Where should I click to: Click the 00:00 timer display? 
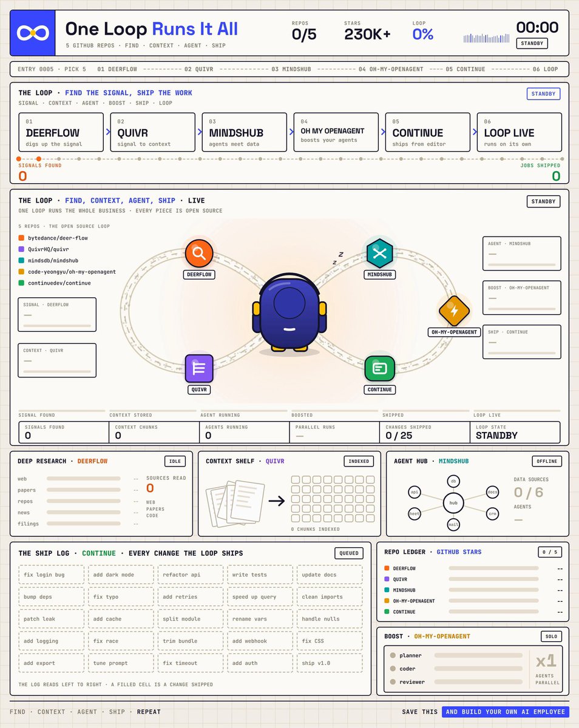pos(537,27)
